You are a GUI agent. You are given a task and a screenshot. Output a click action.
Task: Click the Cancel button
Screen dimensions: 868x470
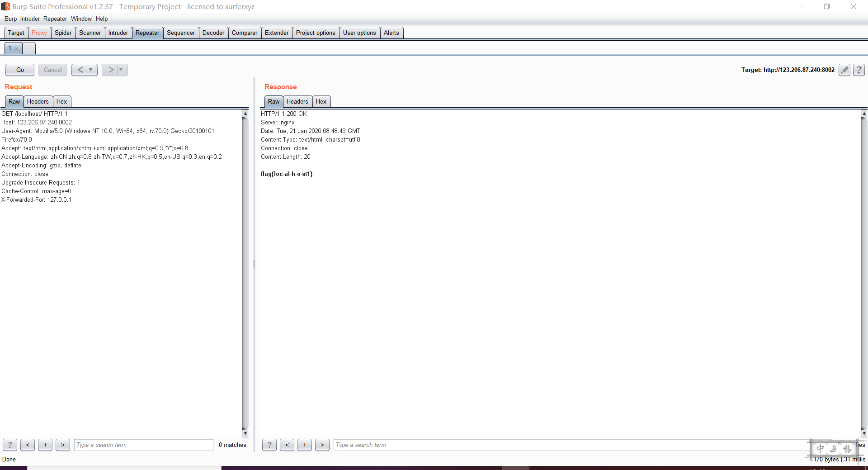53,70
